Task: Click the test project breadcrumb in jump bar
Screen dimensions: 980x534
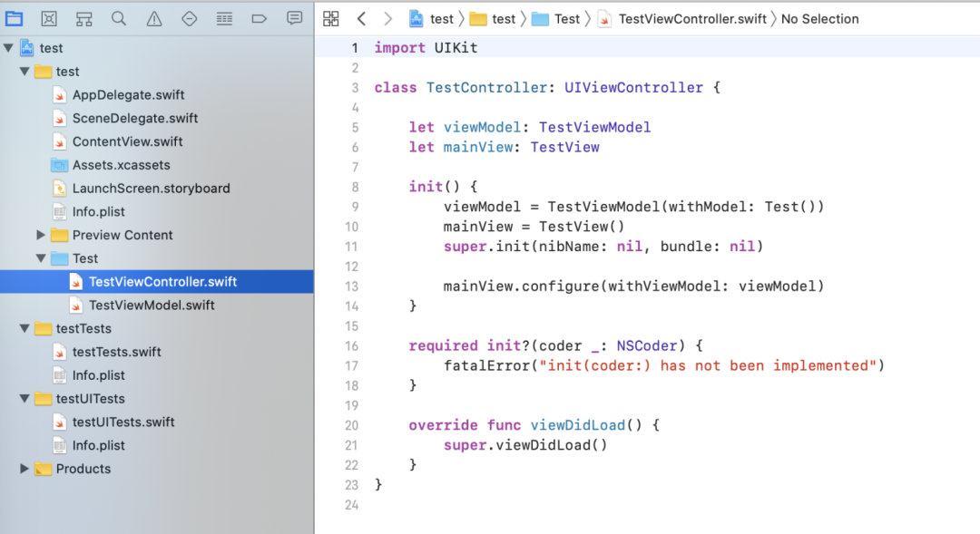Action: click(x=431, y=19)
